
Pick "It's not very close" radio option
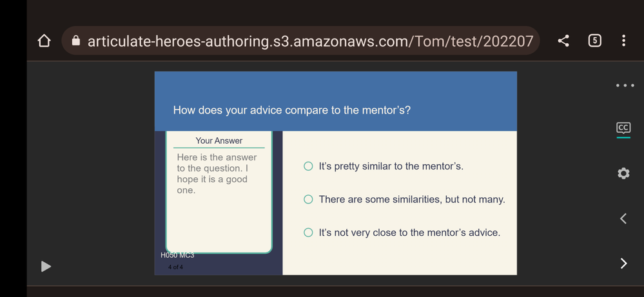[x=309, y=233]
